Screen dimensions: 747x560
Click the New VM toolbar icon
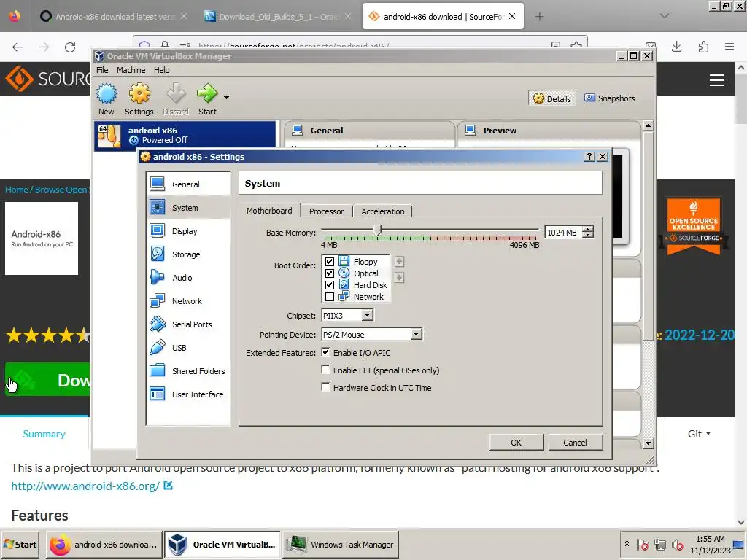point(107,98)
